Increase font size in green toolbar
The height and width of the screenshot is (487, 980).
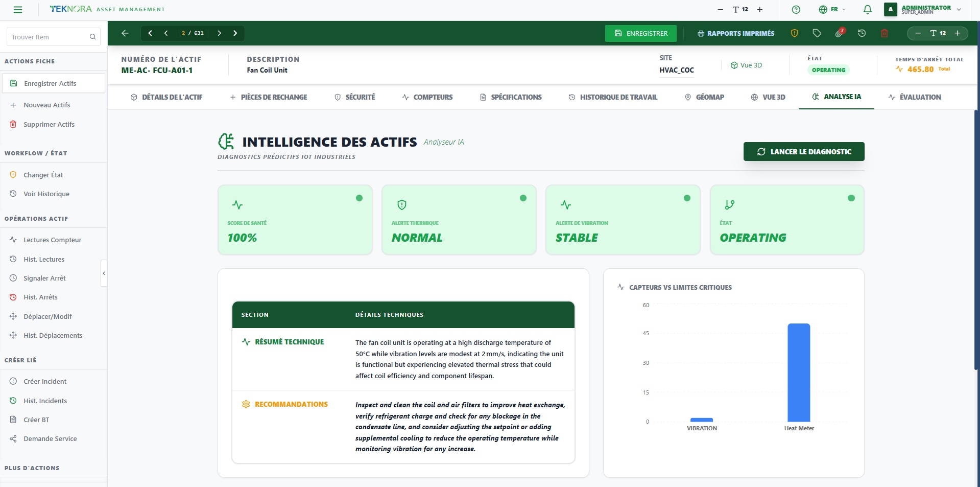958,33
